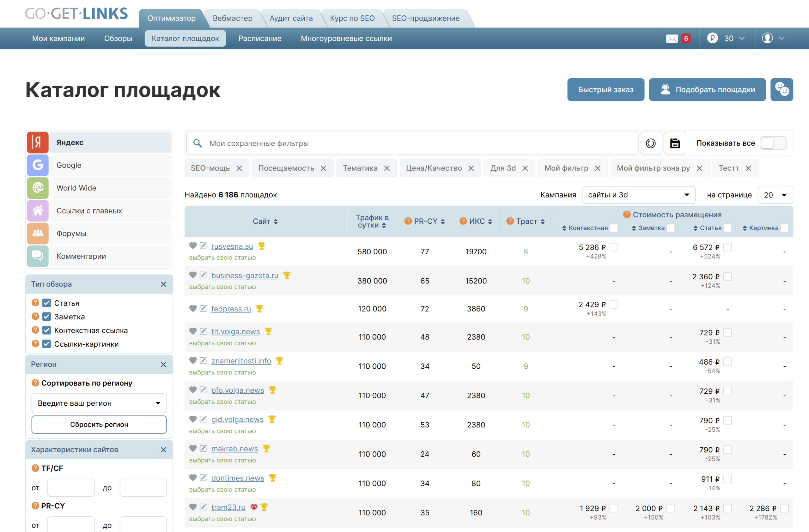Open the на странице count dropdown
The image size is (809, 532).
[x=775, y=195]
